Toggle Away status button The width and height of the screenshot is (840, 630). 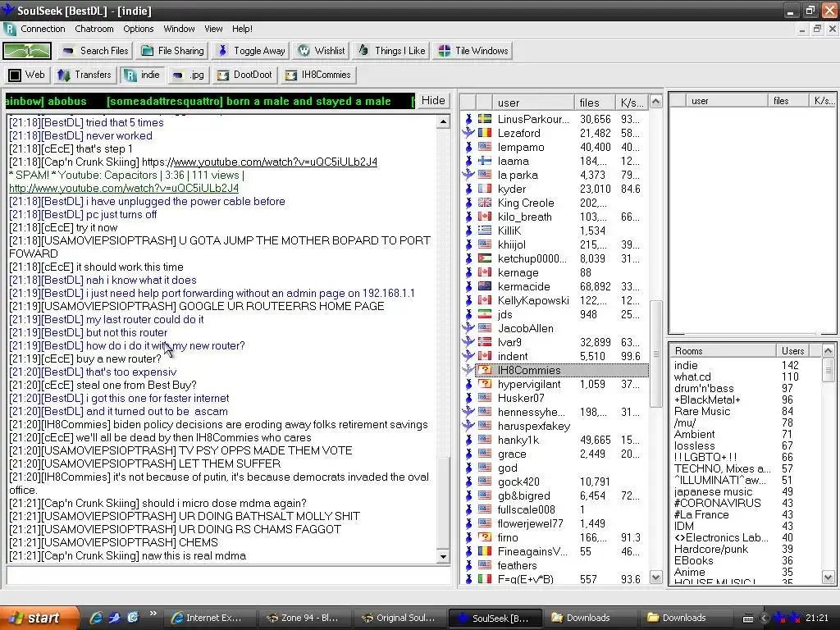(x=251, y=51)
